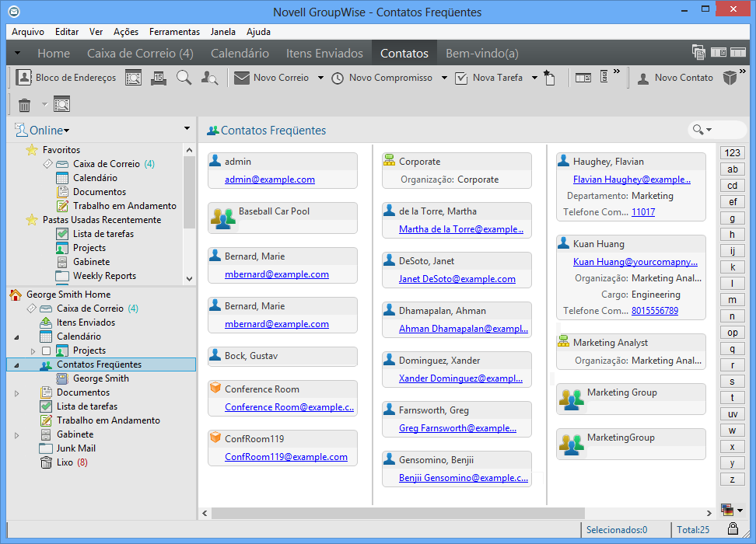The height and width of the screenshot is (544, 756).
Task: Click the trash delete icon in toolbar
Action: pos(24,105)
